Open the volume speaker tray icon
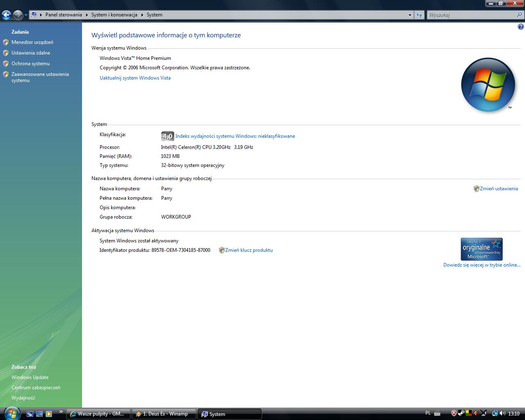 click(502, 413)
